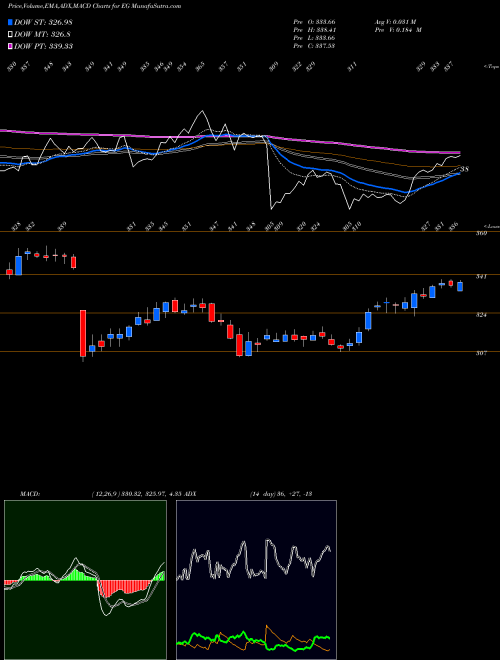Click the magenta DOW PT legend swatch
The image size is (500, 660).
[10, 46]
